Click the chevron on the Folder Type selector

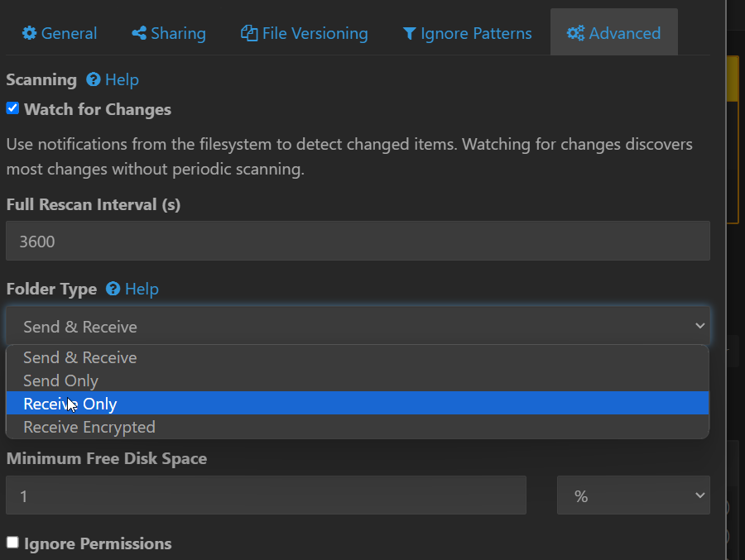699,325
